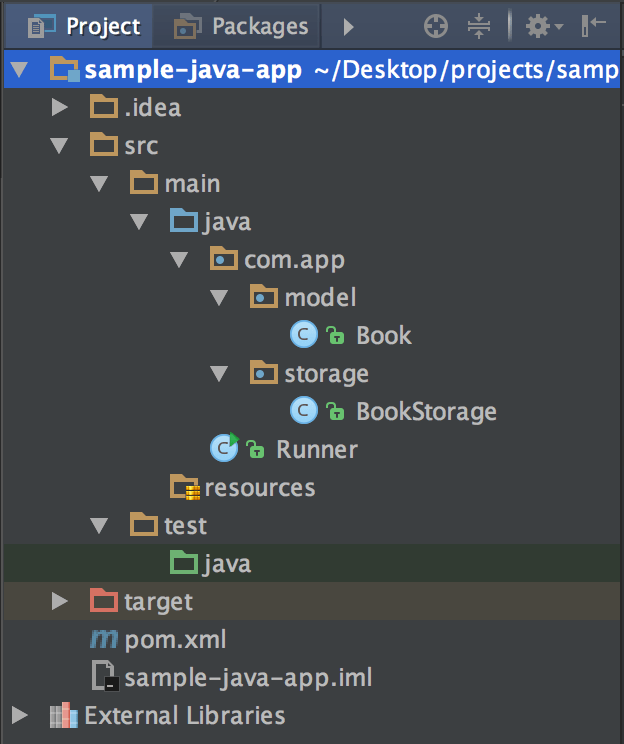Expand External Libraries
624x744 pixels.
click(19, 715)
